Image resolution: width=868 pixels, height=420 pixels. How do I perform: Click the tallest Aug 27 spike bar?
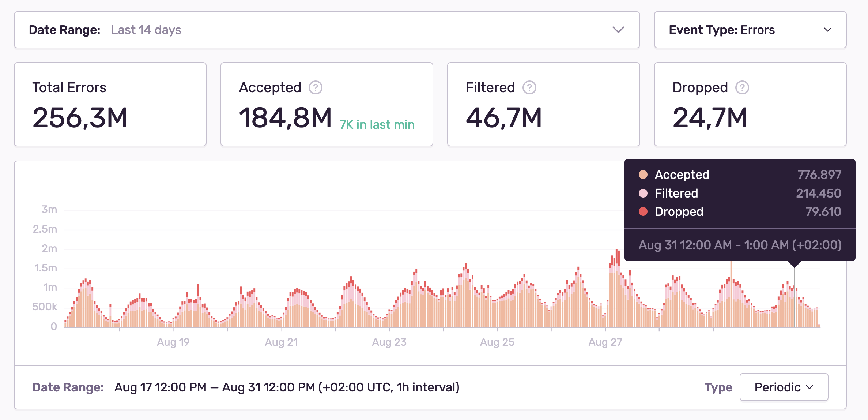(617, 288)
